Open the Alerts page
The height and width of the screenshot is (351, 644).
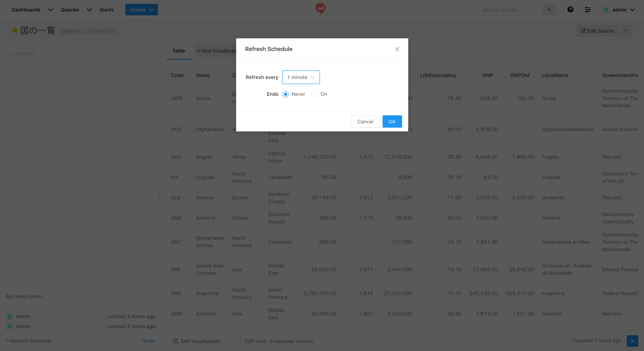pos(106,10)
